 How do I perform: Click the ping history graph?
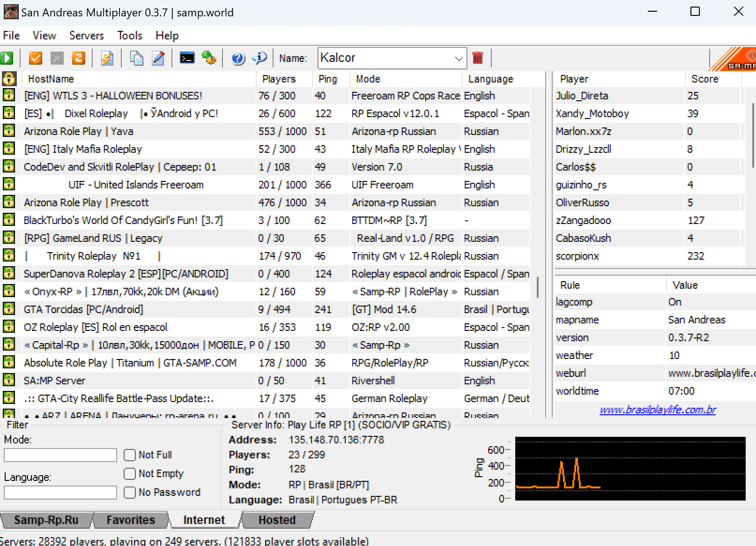coord(630,469)
